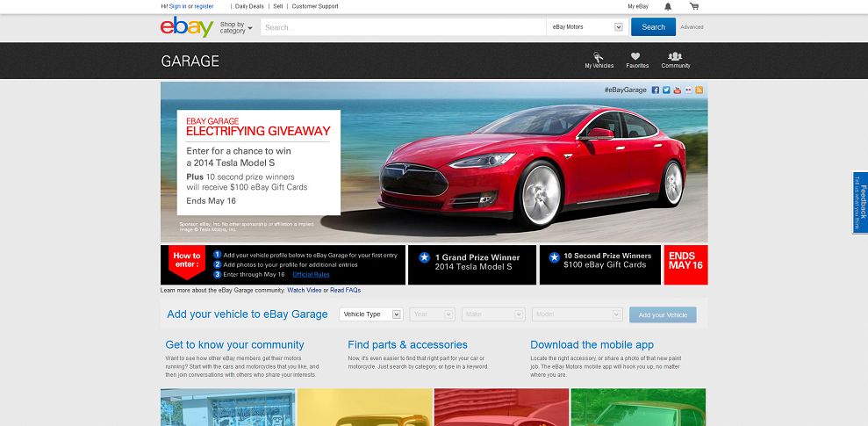Open the Vehicle Type dropdown
The height and width of the screenshot is (426, 868).
click(371, 314)
